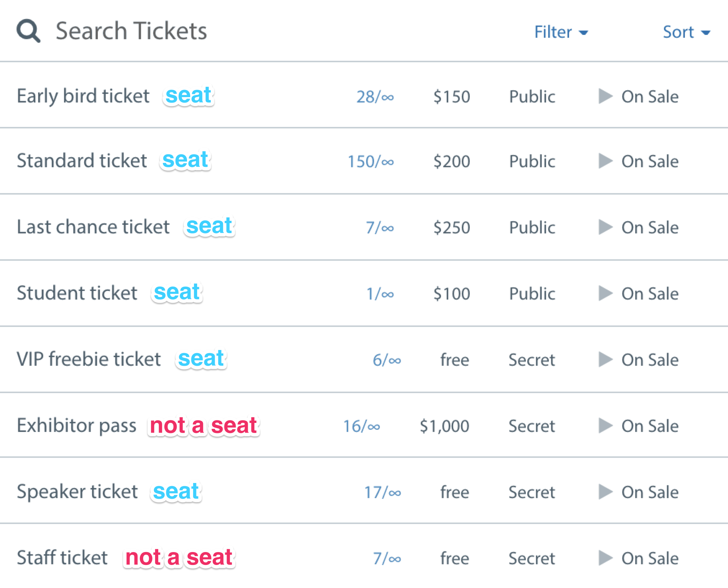728x588 pixels.
Task: Click the $1,000 price of Exhibitor pass
Action: (444, 426)
